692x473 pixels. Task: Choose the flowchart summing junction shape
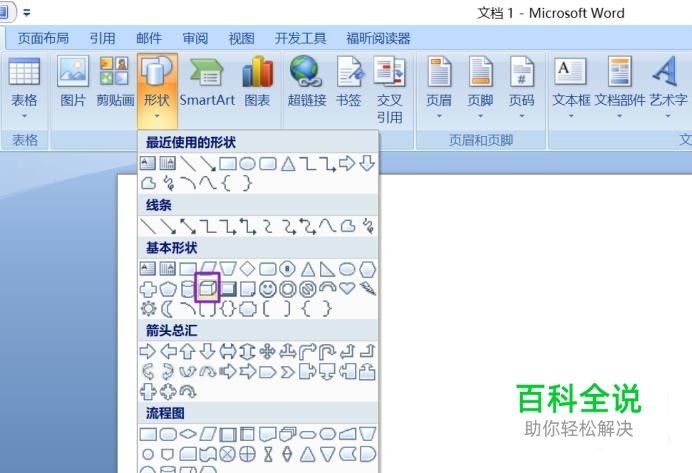pyautogui.click(x=227, y=454)
